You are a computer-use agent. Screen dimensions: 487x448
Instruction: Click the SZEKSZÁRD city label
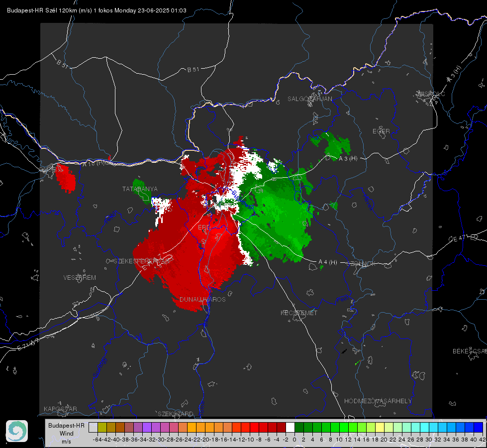[x=176, y=414]
